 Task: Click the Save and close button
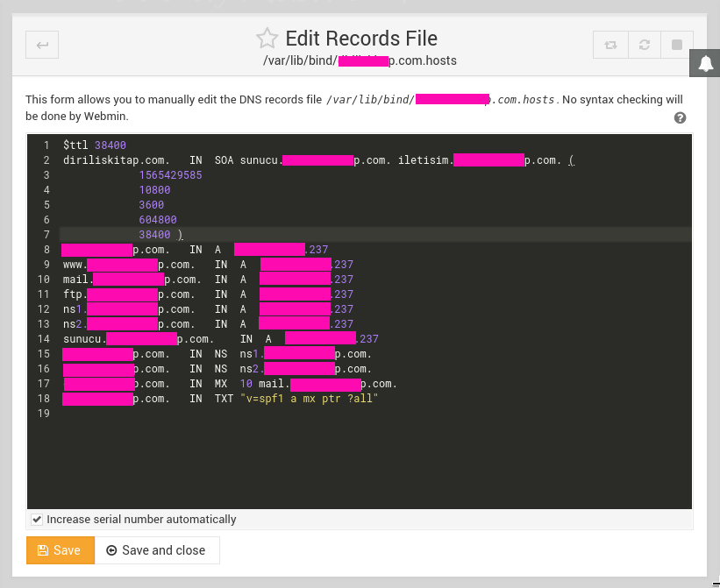[x=156, y=550]
